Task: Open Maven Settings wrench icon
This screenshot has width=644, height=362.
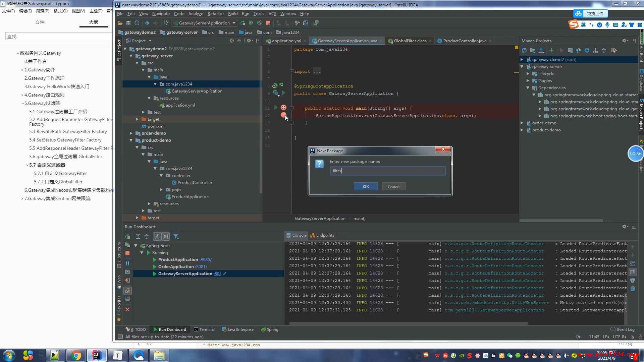Action: (614, 50)
